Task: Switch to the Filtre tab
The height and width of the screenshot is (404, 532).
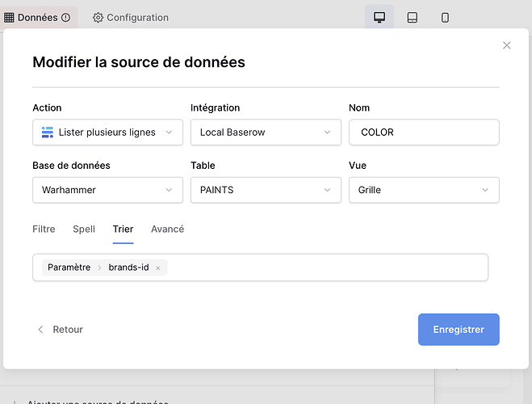Action: coord(44,229)
